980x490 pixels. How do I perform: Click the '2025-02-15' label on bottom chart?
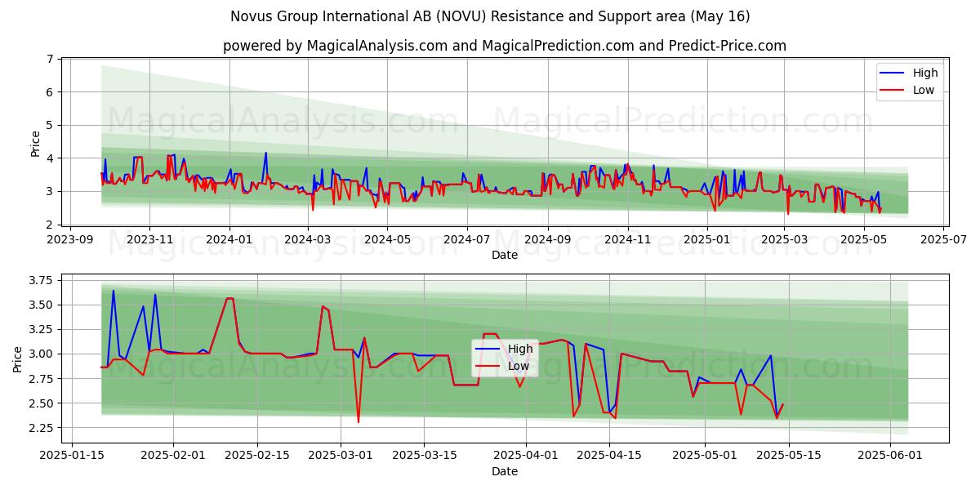click(258, 456)
